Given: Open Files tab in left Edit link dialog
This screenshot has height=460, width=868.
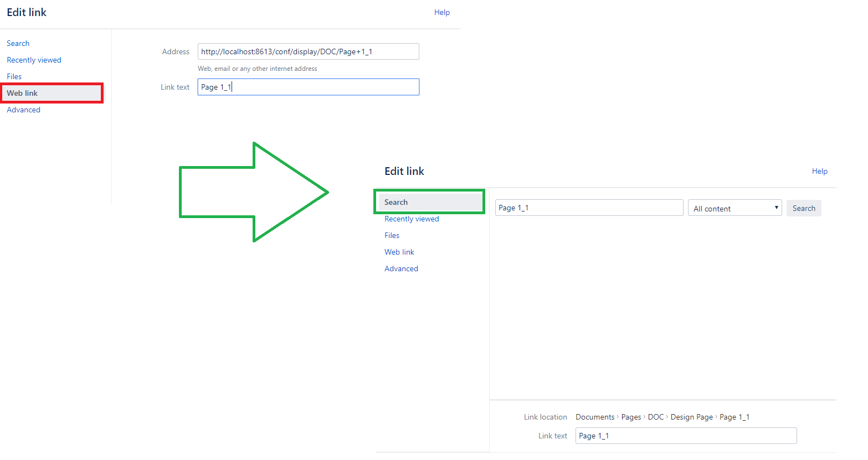Looking at the screenshot, I should tap(14, 76).
